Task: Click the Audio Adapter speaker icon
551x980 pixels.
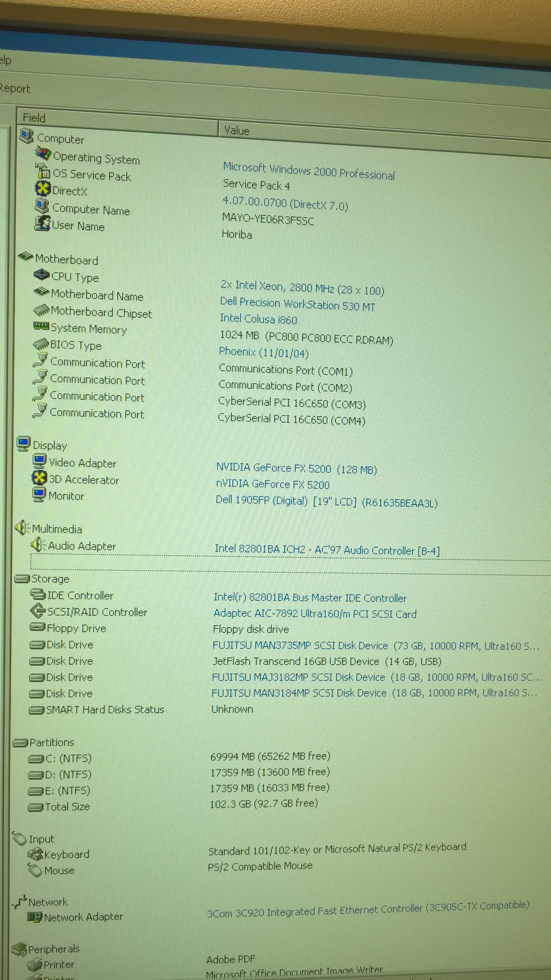Action: pos(38,545)
